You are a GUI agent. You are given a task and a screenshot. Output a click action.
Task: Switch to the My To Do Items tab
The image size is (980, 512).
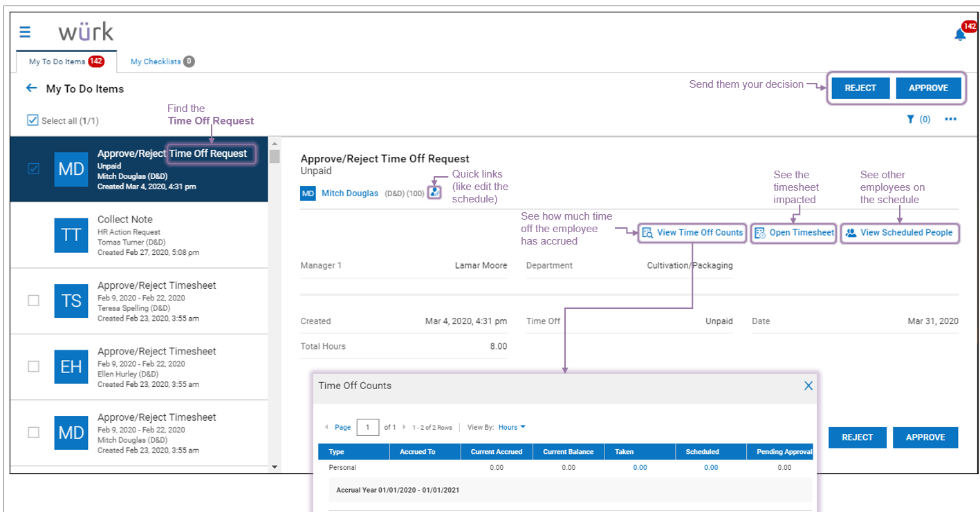pyautogui.click(x=66, y=61)
